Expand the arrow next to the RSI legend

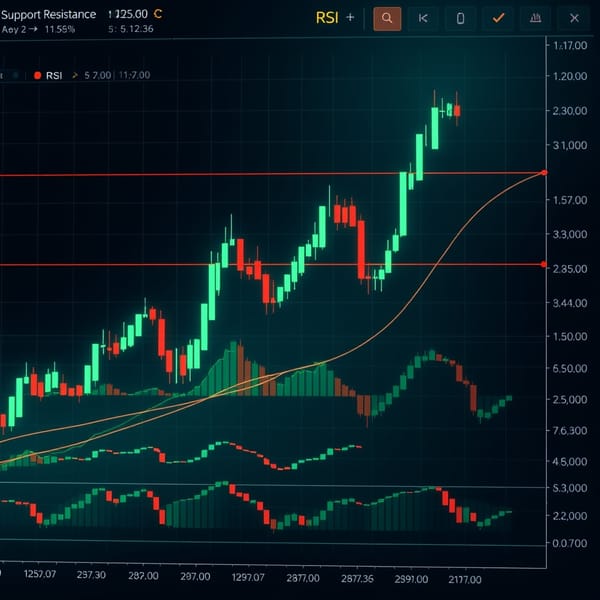click(75, 75)
